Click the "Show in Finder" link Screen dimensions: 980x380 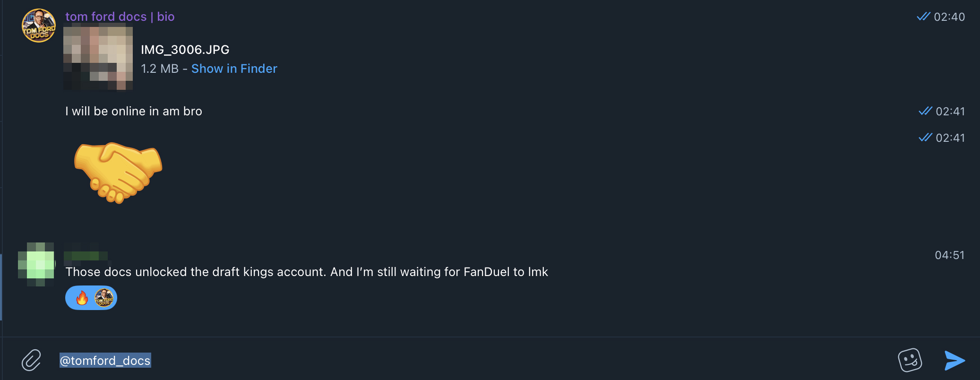click(234, 69)
